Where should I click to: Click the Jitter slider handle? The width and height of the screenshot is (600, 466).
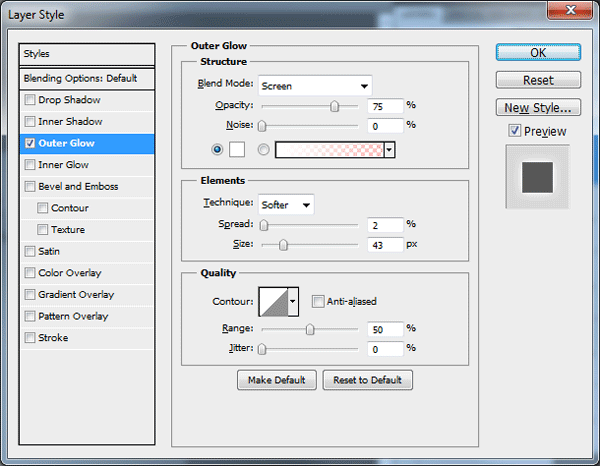[x=262, y=349]
